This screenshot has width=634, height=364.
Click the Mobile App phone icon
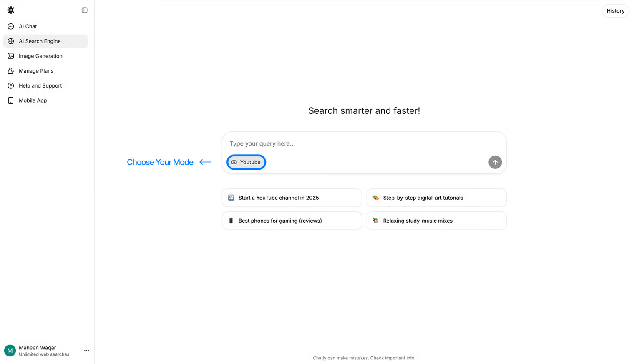pos(11,100)
